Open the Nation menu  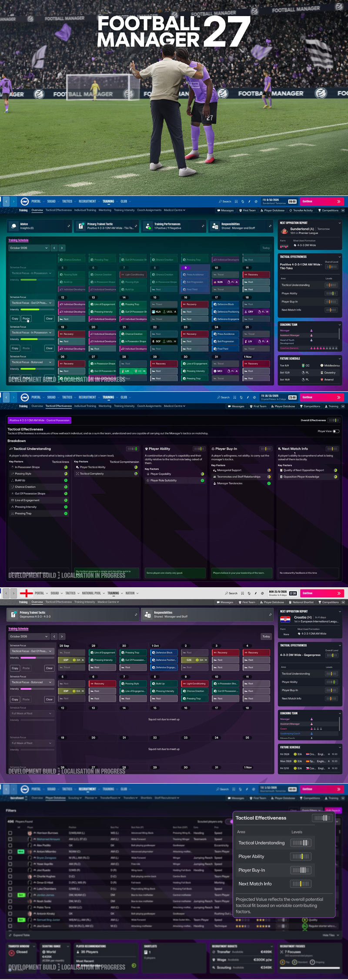131,593
